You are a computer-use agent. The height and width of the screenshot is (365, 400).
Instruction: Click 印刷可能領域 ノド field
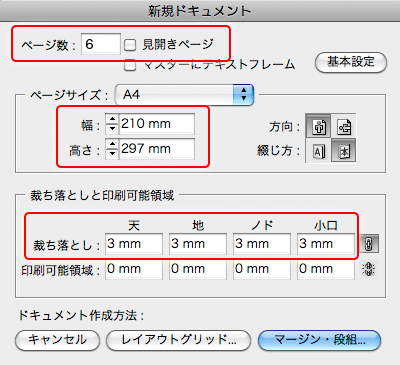click(262, 269)
